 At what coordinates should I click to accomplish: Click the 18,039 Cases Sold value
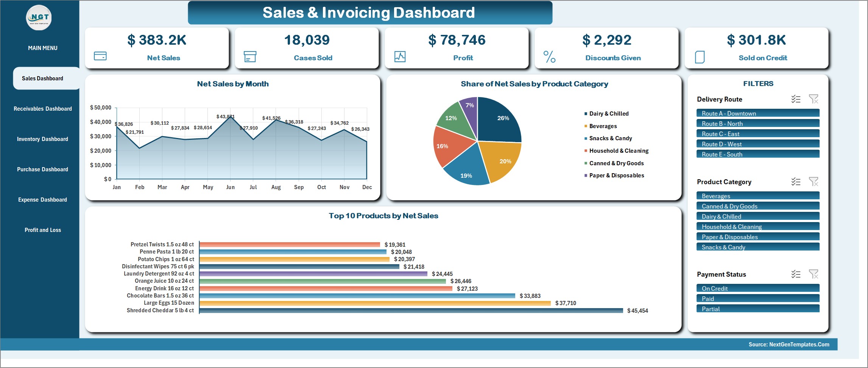pos(307,40)
